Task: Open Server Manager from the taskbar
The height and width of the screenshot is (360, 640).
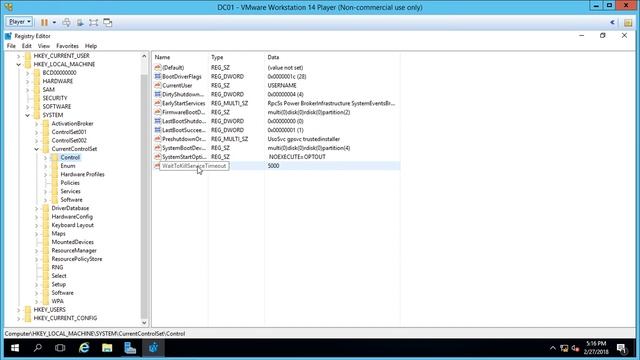Action: [130, 348]
